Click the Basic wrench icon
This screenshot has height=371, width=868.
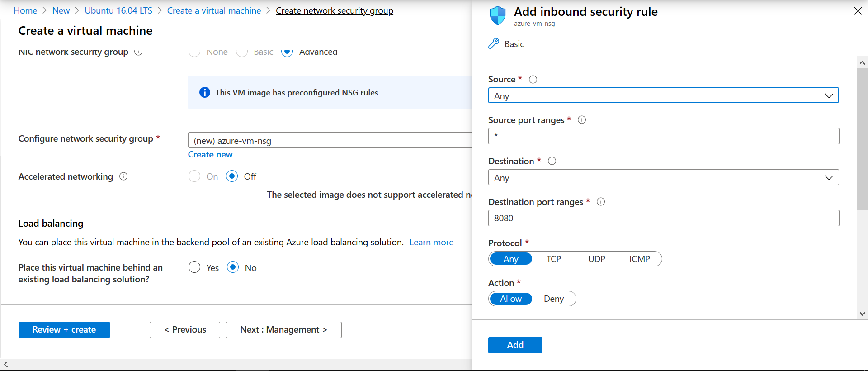click(x=494, y=44)
